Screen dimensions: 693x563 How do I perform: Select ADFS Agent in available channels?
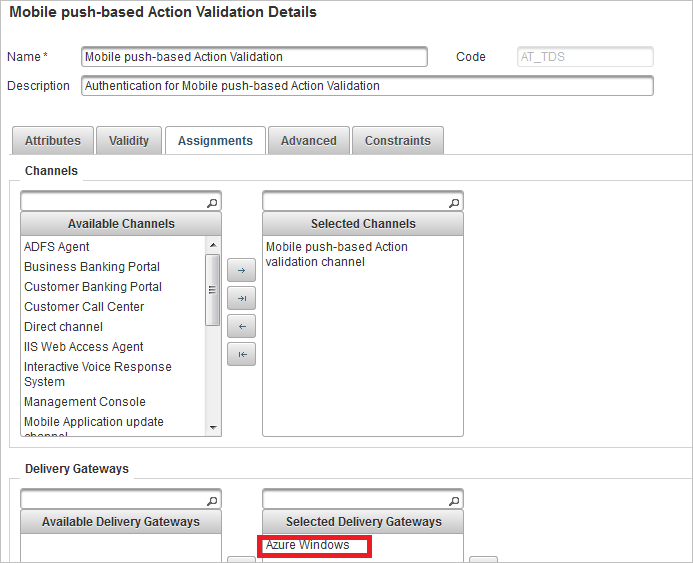pos(57,247)
